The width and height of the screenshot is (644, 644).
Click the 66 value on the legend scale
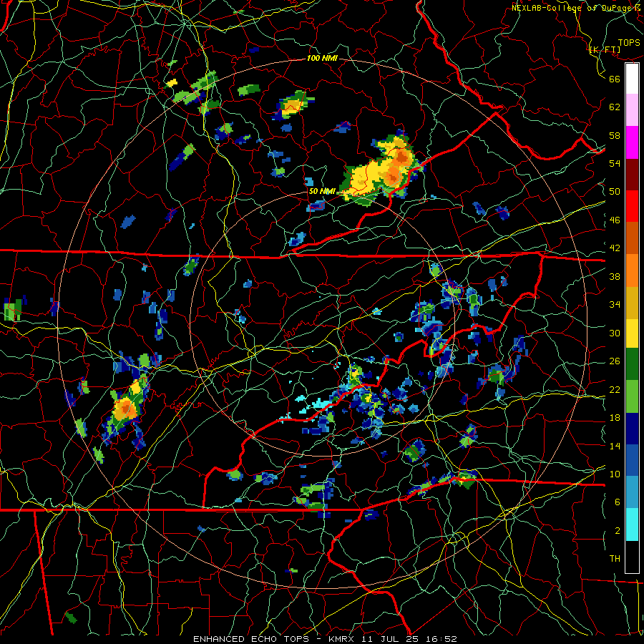615,79
